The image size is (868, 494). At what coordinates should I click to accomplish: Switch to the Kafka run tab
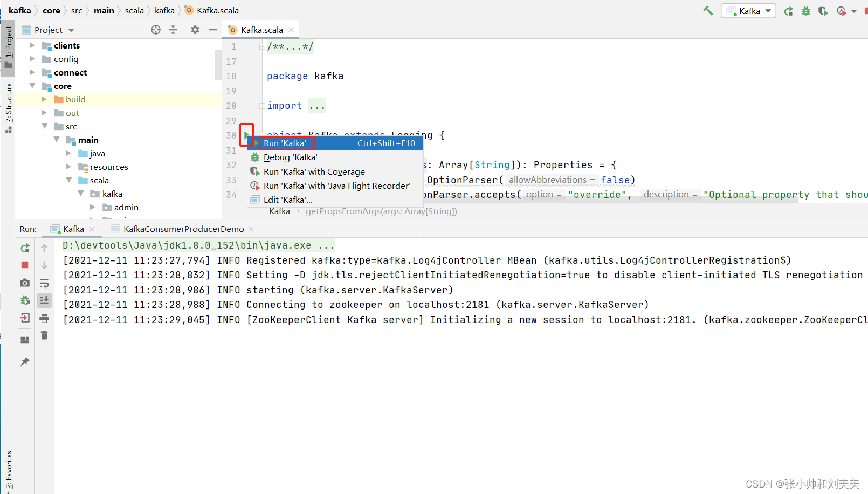pyautogui.click(x=73, y=229)
